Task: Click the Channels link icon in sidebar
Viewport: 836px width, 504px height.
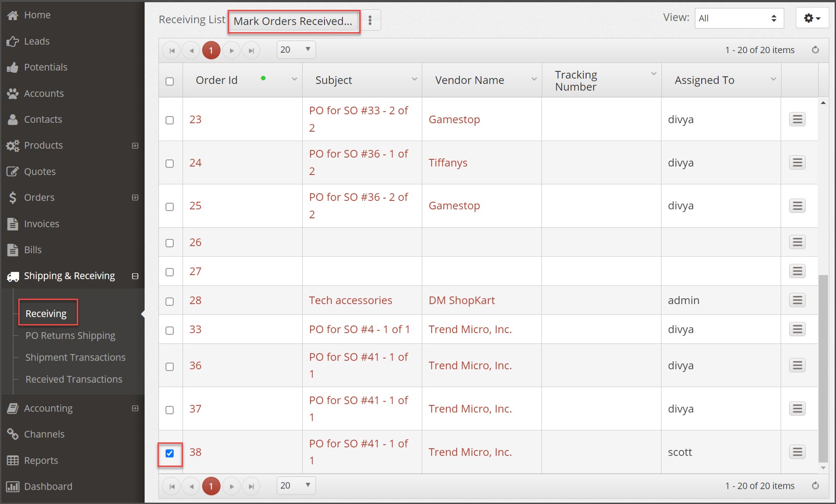Action: point(12,434)
